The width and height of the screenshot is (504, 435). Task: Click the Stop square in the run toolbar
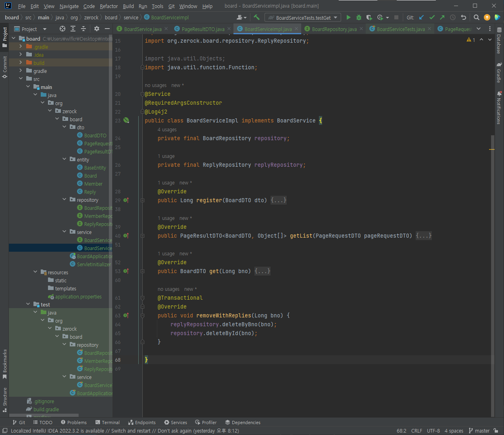[396, 17]
